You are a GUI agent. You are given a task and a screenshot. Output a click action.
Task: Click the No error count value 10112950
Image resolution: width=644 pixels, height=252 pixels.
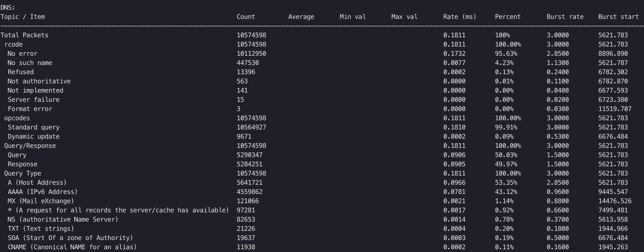[x=251, y=54]
